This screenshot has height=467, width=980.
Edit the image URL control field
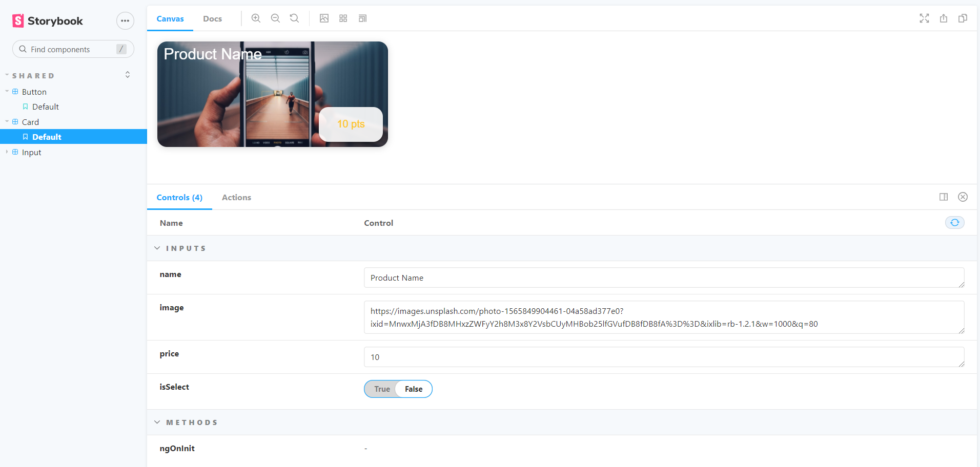pyautogui.click(x=664, y=317)
